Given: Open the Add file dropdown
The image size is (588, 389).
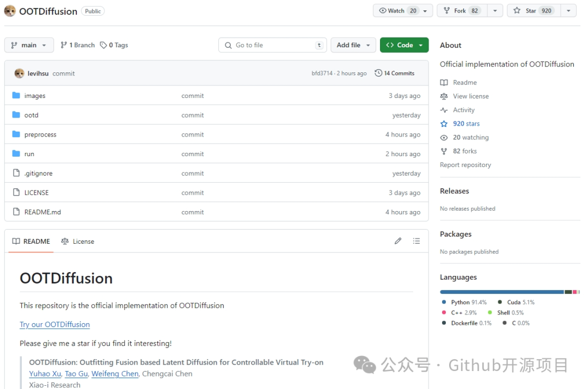Looking at the screenshot, I should 353,45.
